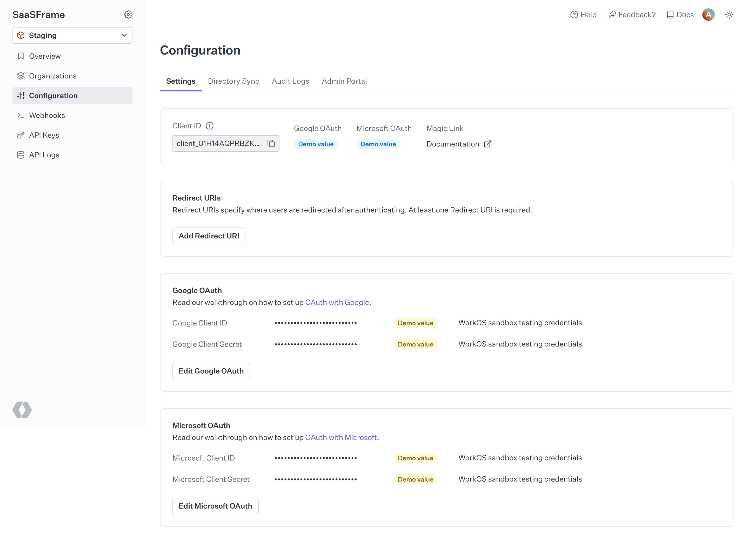Click Add Redirect URI button
Screen dimensions: 748x560
point(209,236)
